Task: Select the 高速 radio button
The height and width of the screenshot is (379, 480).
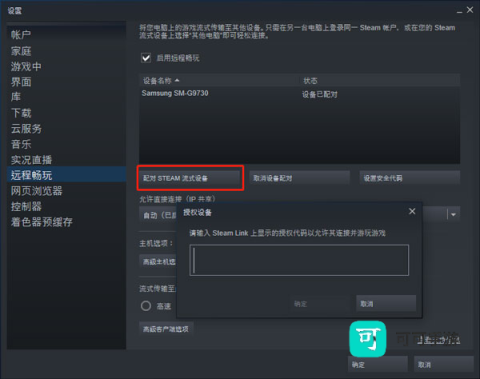Action: coord(146,306)
